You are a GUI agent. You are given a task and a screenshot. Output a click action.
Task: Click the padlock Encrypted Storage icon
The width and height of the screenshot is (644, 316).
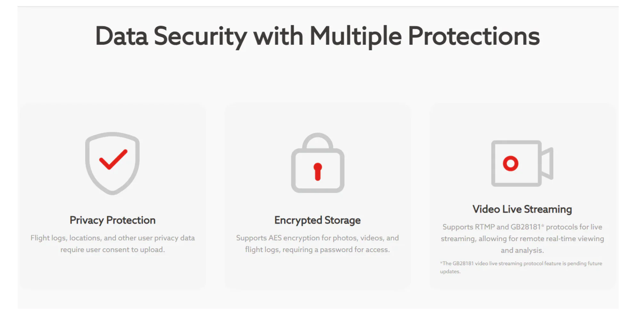(318, 162)
